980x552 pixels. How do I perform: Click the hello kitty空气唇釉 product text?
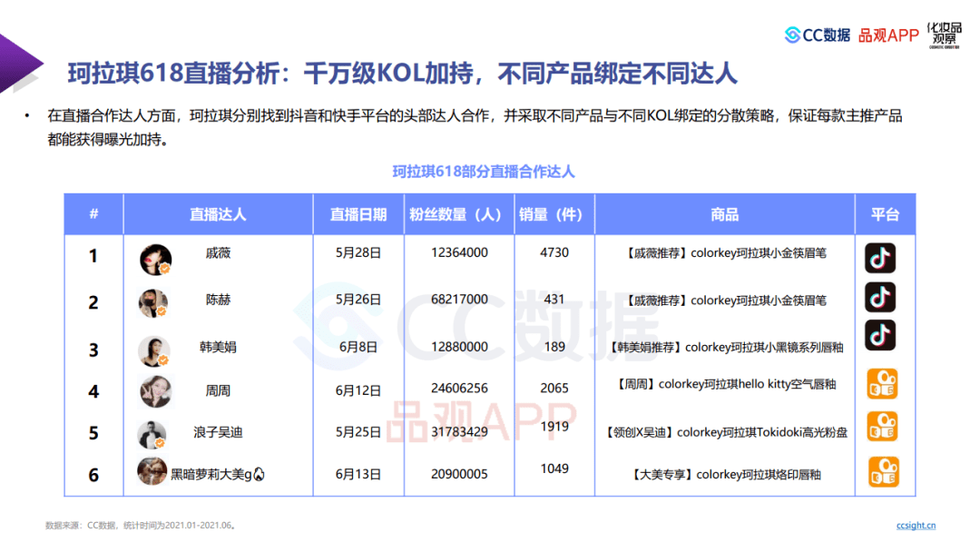click(x=725, y=384)
